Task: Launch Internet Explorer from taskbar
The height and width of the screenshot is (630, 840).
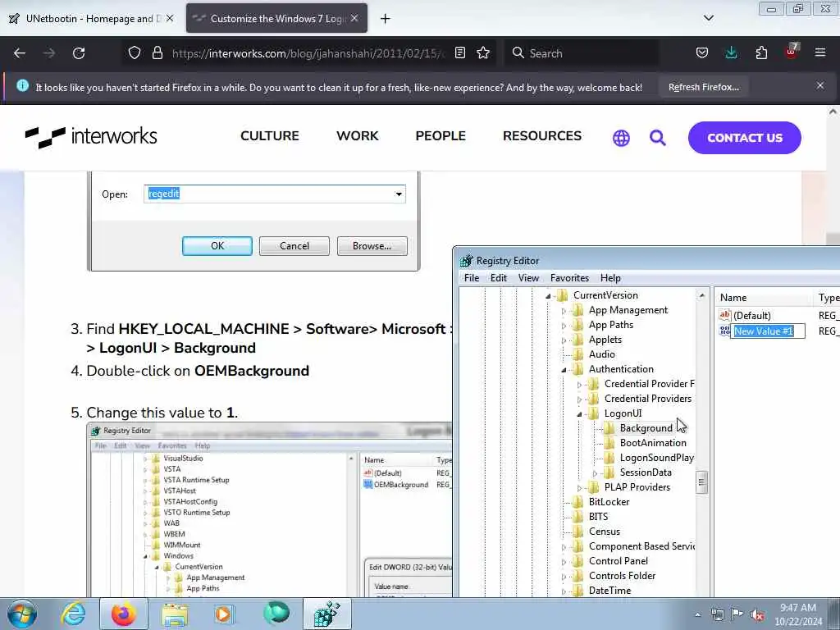Action: pos(73,614)
